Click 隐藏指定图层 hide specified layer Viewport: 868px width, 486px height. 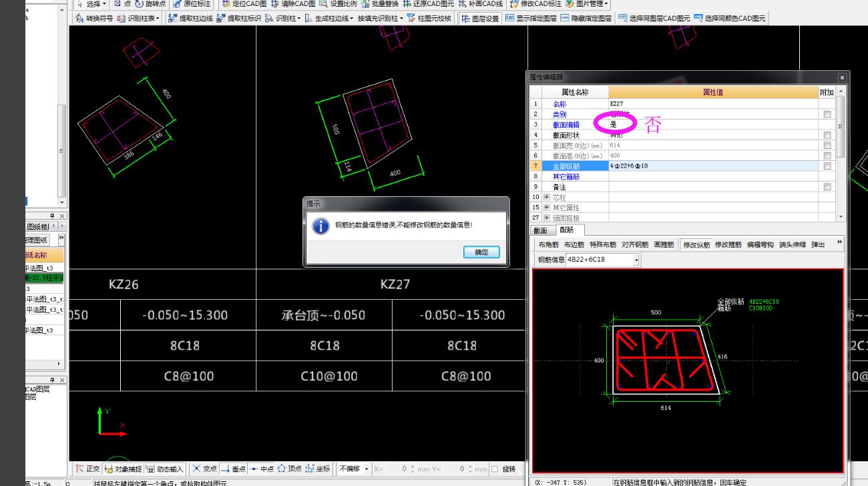pos(586,19)
